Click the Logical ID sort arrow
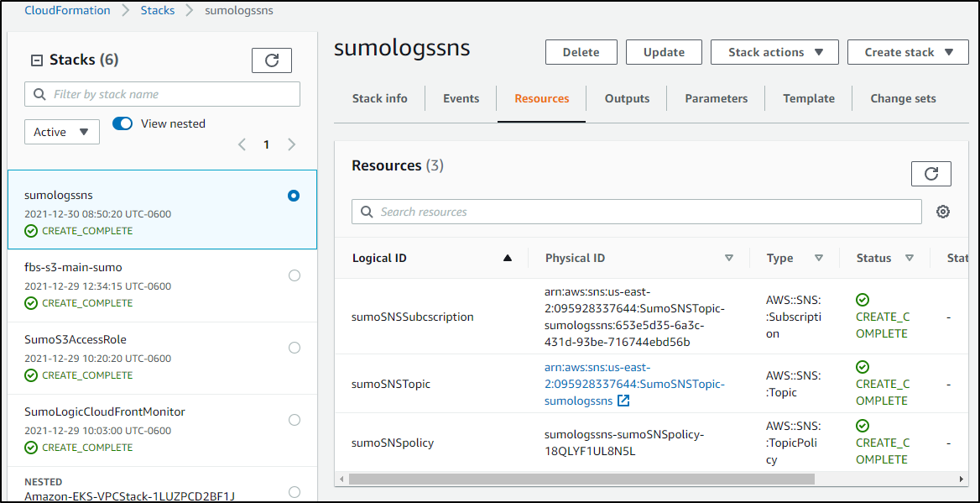 tap(508, 258)
